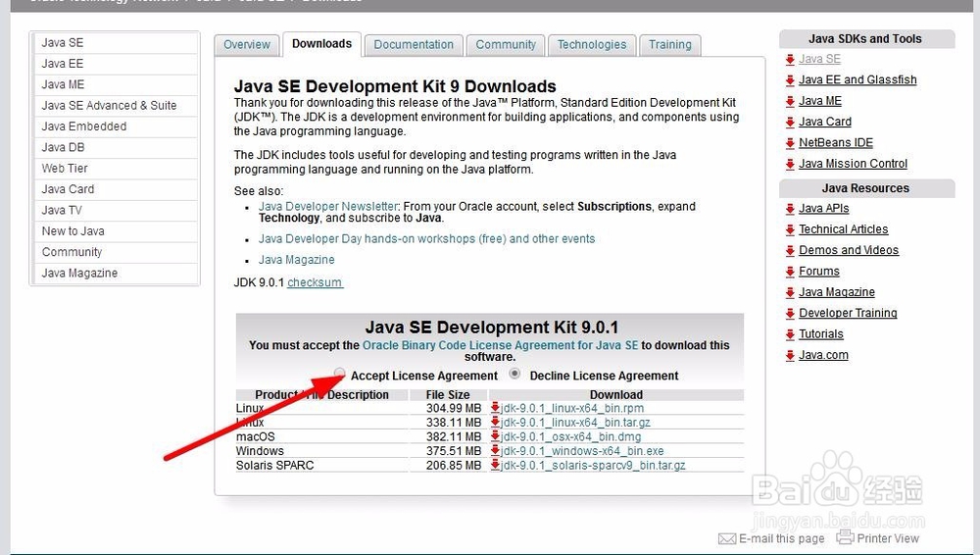Click arrow icon beside Technical Articles
This screenshot has width=980, height=555.
click(790, 229)
